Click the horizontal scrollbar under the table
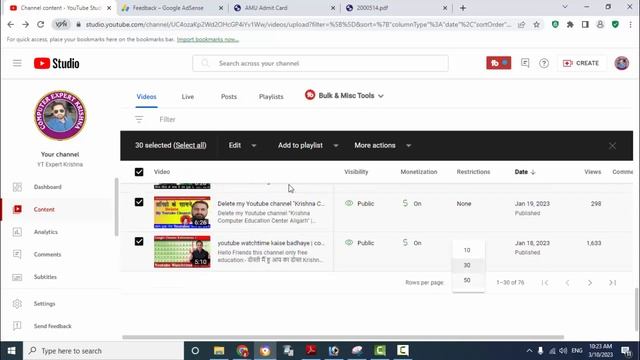 343,337
